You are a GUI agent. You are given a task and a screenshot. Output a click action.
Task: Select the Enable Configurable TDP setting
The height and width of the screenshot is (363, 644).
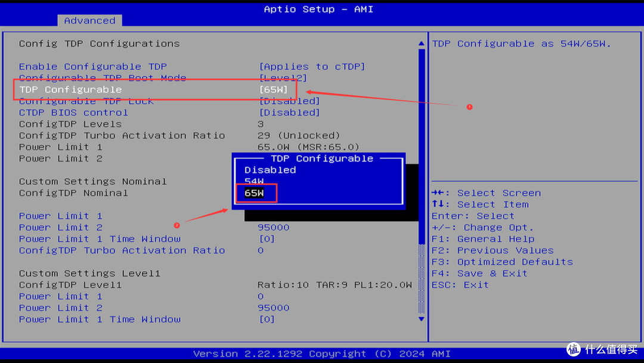[92, 67]
